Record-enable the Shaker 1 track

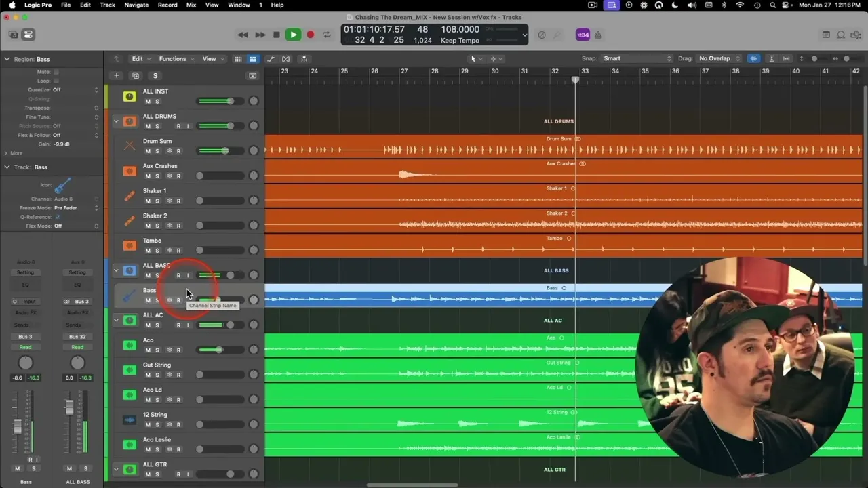[x=178, y=201]
